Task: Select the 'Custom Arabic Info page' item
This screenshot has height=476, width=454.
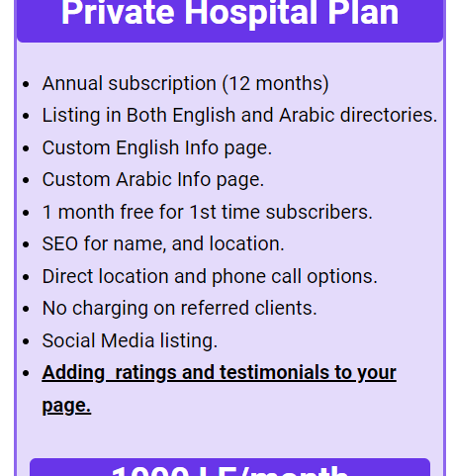Action: [x=153, y=180]
